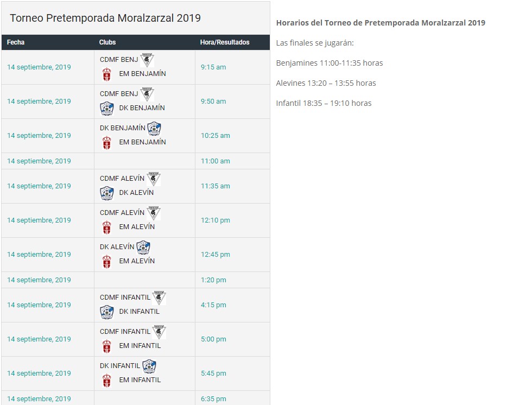Sort table by Fecha column header
The height and width of the screenshot is (405, 532).
click(x=16, y=42)
